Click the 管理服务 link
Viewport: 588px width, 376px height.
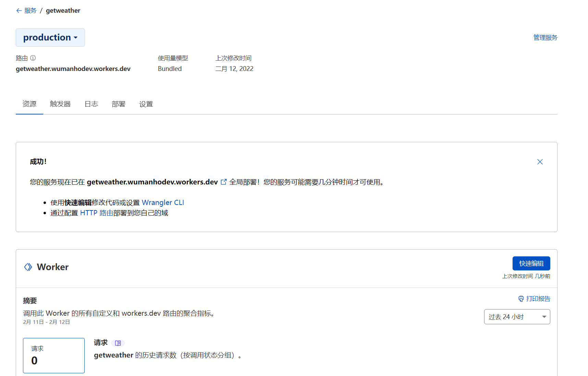(x=545, y=38)
